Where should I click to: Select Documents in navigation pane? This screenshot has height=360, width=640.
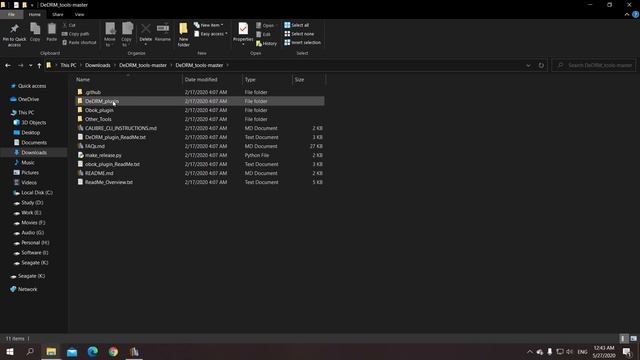(x=34, y=142)
